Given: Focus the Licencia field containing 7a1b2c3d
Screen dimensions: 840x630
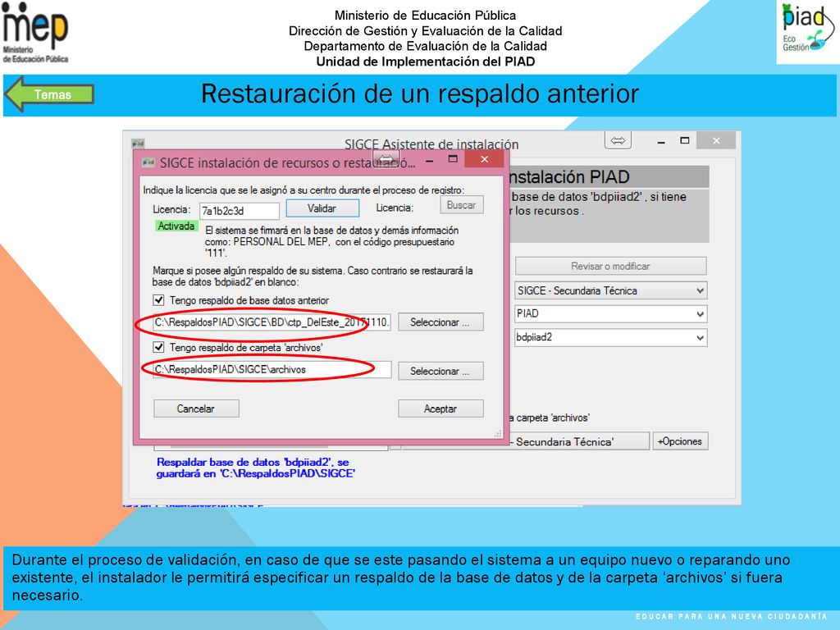Looking at the screenshot, I should pyautogui.click(x=240, y=211).
